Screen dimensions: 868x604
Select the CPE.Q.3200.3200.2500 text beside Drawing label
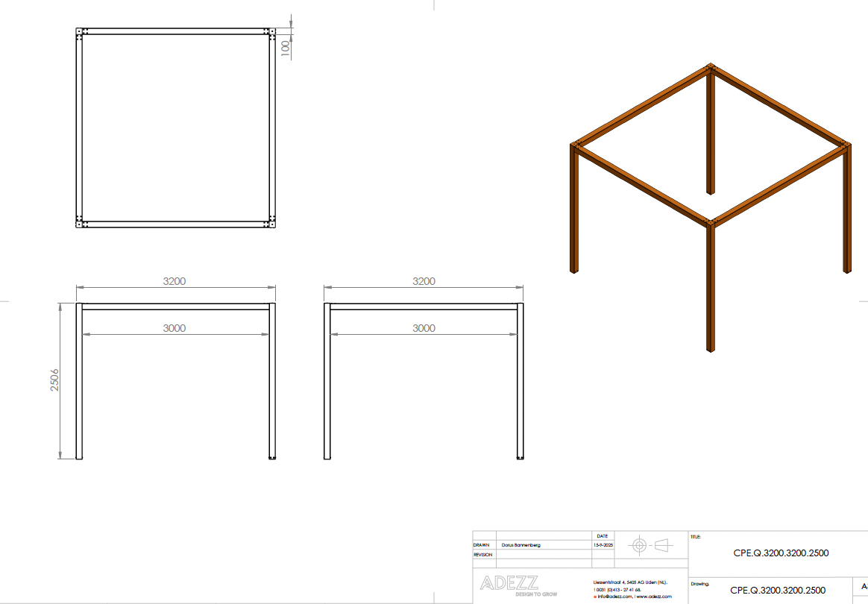(x=778, y=590)
